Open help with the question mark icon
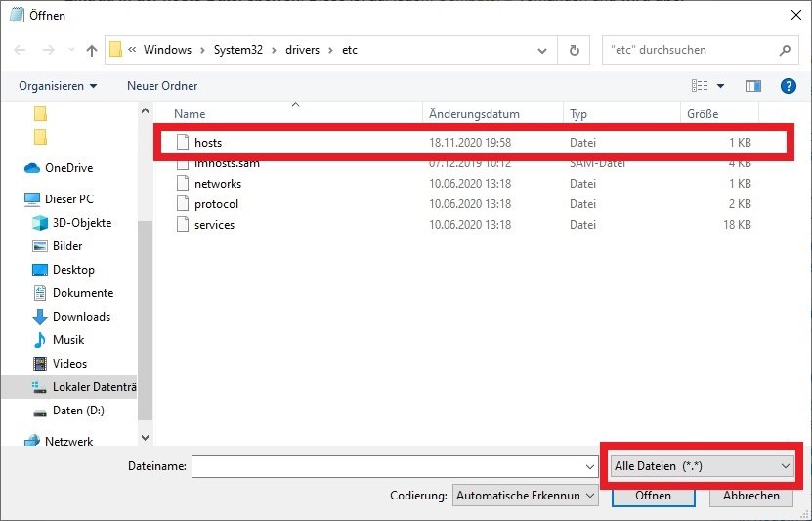 [789, 86]
